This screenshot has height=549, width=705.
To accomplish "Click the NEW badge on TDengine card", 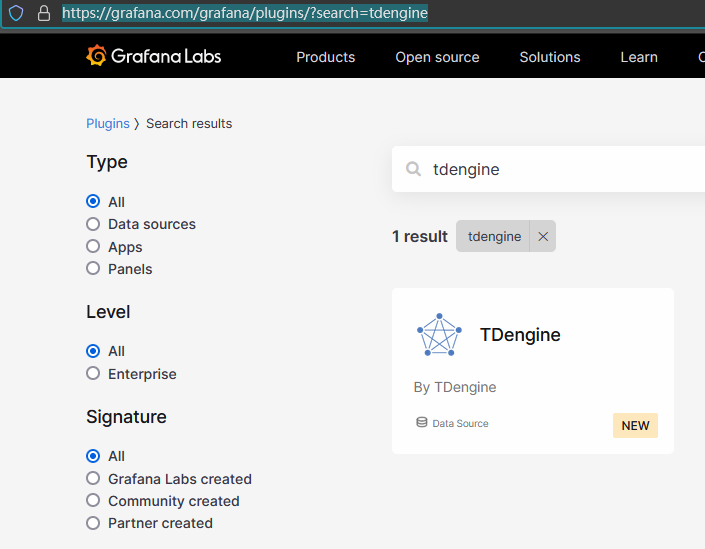I will click(635, 425).
